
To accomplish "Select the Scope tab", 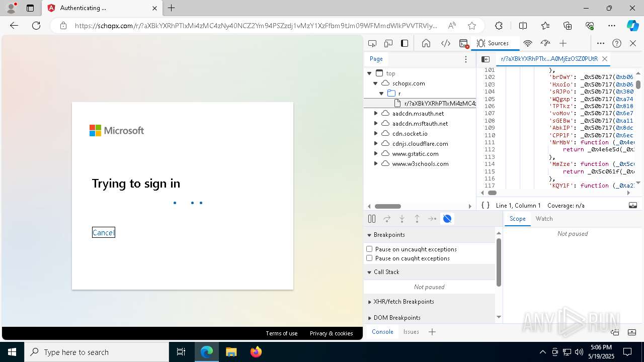I will point(517,219).
